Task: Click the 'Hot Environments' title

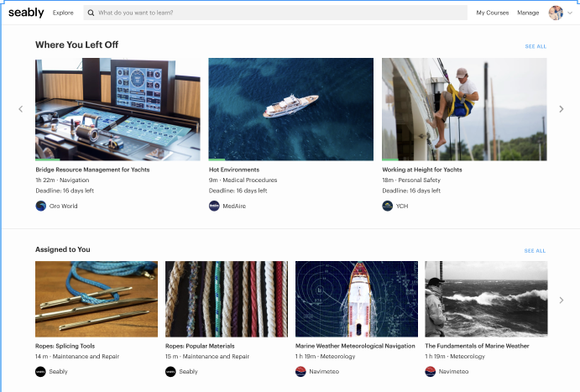Action: [234, 170]
